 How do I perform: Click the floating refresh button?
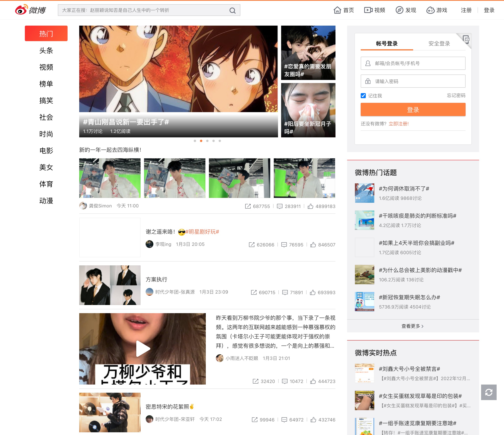coord(489,392)
